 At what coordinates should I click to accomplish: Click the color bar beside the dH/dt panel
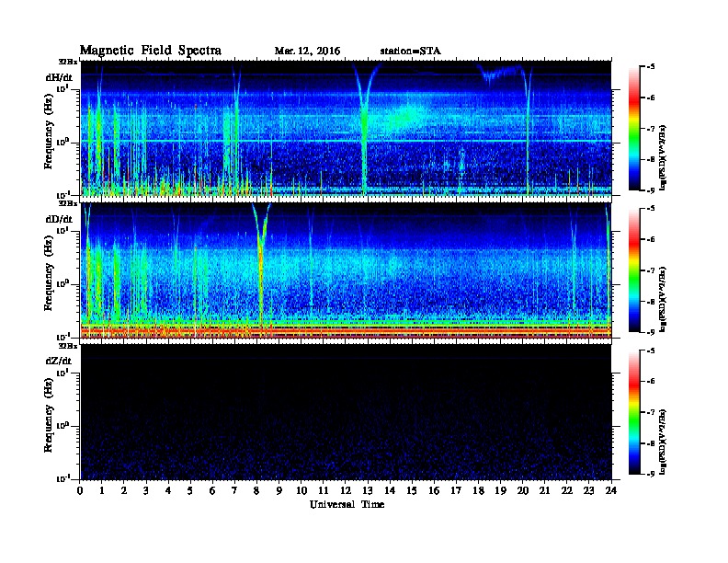pyautogui.click(x=634, y=128)
